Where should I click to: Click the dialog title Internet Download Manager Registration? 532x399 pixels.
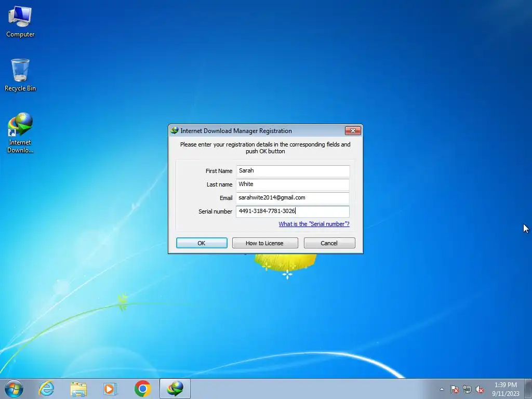coord(236,131)
